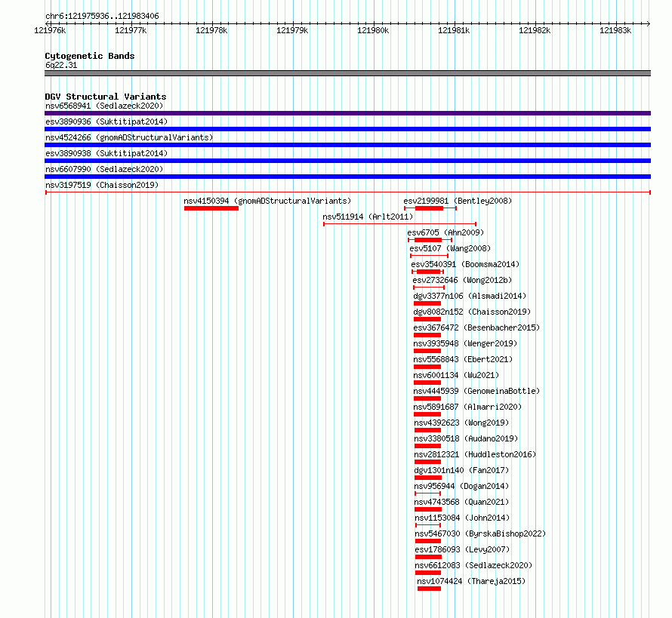Click the blue bar under nsv6607990
672x618 pixels.
point(347,177)
